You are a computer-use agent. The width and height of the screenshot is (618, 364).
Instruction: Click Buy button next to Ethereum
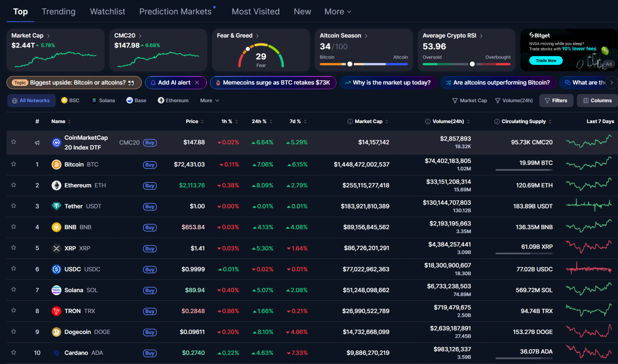click(149, 186)
